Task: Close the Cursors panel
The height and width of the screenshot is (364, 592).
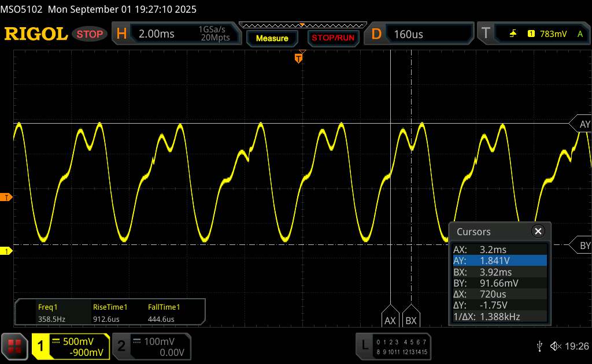Action: click(x=538, y=232)
